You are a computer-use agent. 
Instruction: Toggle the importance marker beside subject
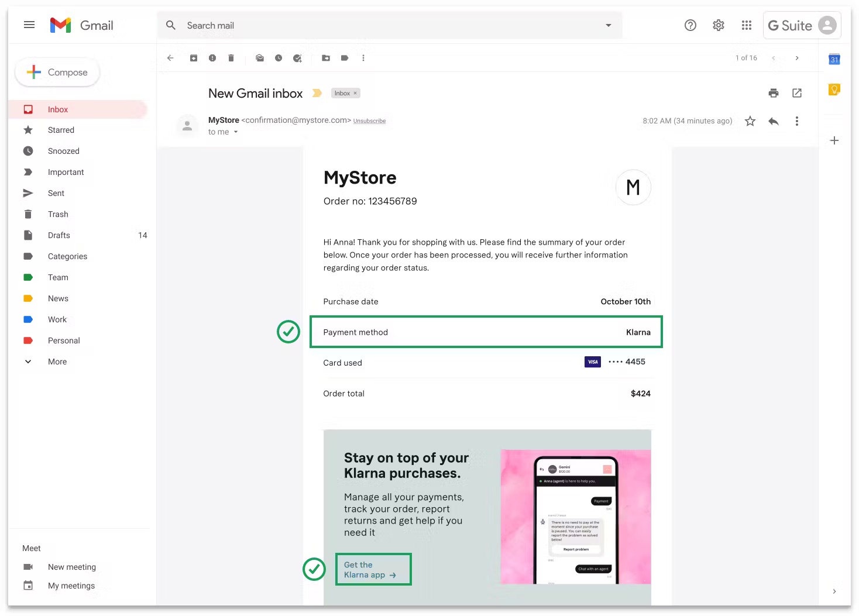[317, 93]
